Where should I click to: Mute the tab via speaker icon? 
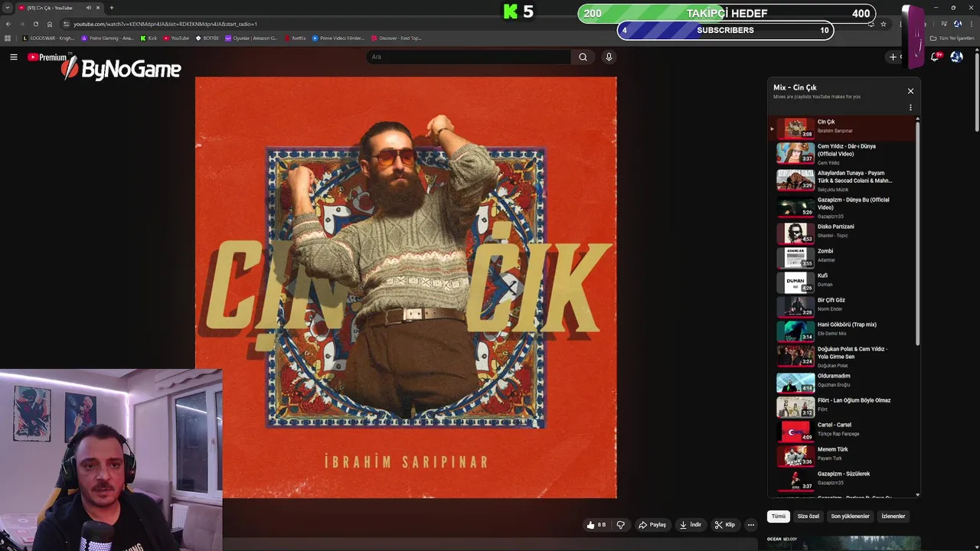tap(89, 8)
